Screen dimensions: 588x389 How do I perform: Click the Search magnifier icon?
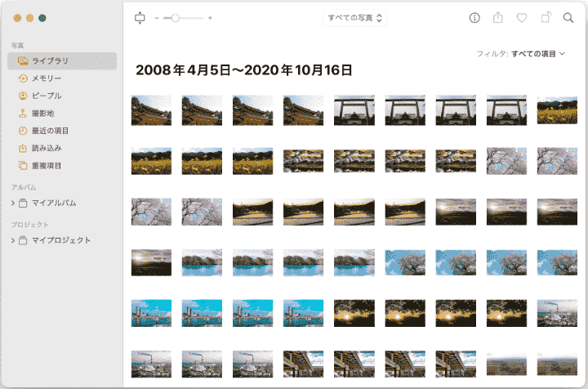568,18
